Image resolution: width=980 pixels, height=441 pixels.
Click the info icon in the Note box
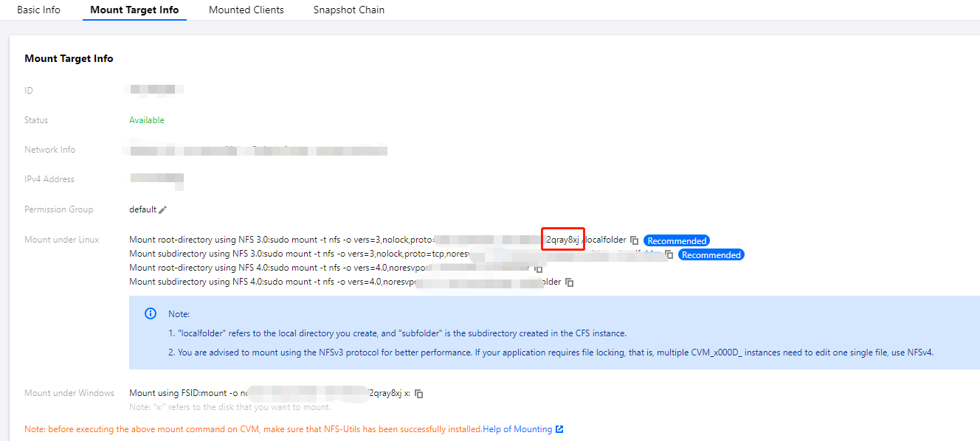coord(151,313)
